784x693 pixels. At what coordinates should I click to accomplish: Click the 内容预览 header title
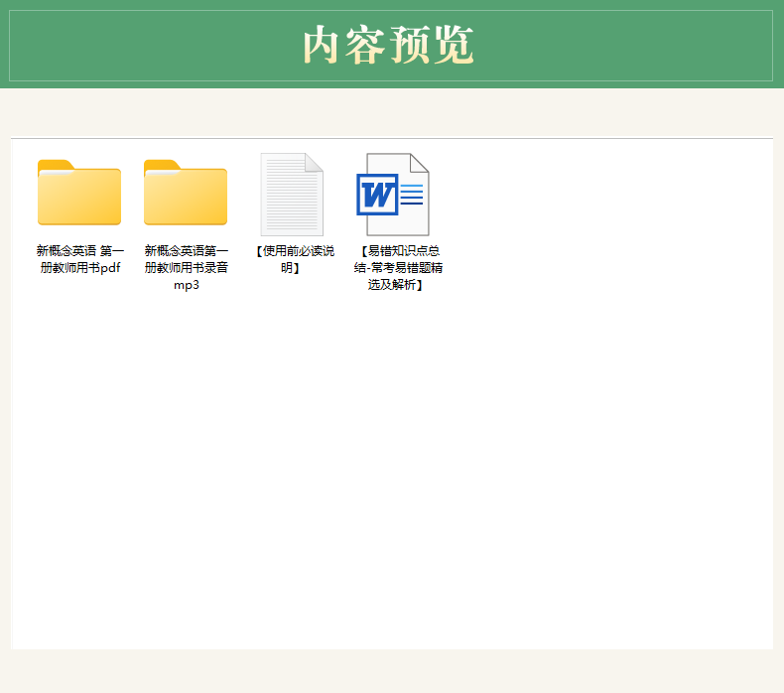point(388,45)
